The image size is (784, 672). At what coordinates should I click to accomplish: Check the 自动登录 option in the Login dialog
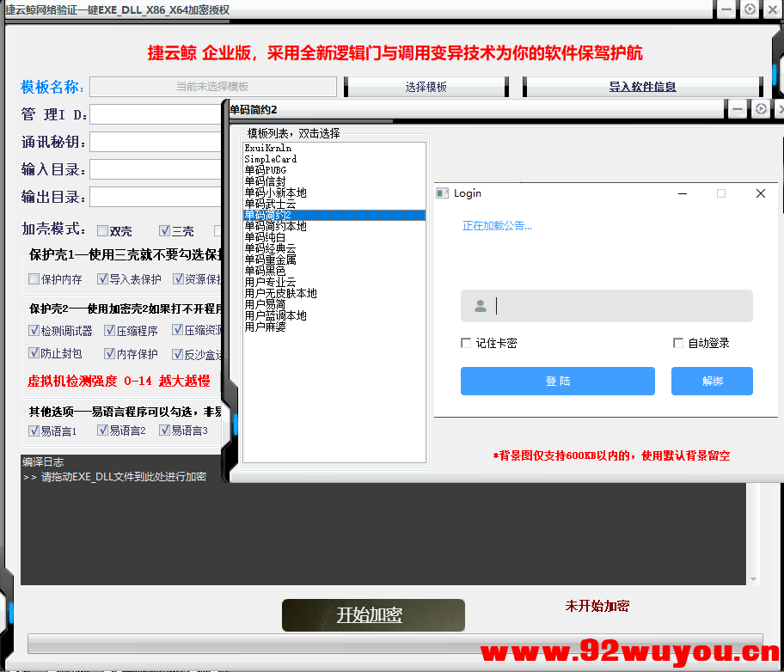tap(677, 342)
